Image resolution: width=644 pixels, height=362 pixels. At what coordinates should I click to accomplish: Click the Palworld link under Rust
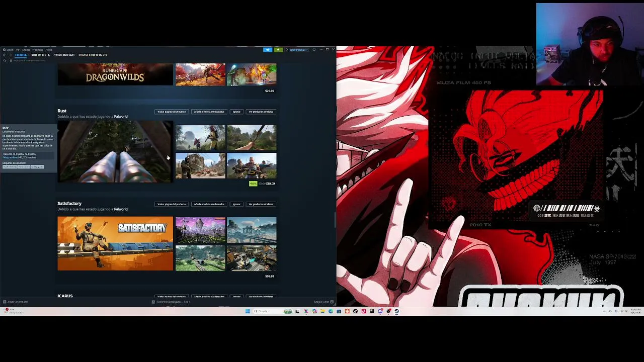[x=121, y=117]
